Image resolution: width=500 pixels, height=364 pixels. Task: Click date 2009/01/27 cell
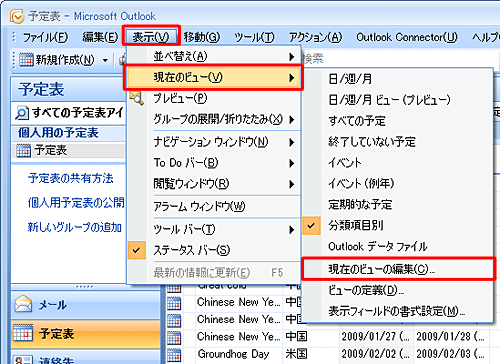pos(375,336)
